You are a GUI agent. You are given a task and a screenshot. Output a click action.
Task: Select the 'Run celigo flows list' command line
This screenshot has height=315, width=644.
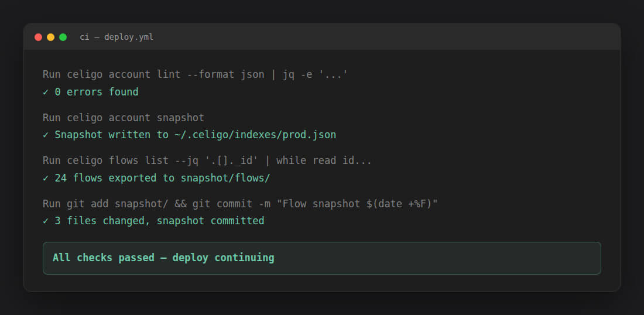tap(207, 160)
